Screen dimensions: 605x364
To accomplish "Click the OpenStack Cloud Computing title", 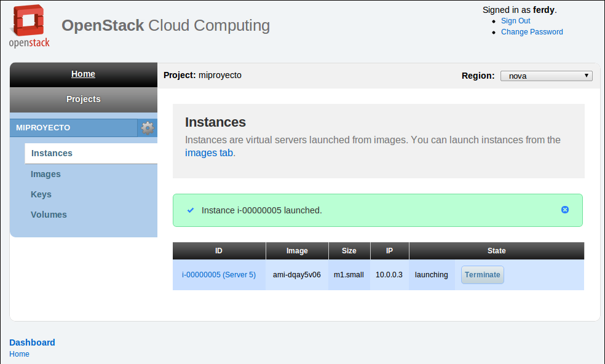I will (x=166, y=25).
